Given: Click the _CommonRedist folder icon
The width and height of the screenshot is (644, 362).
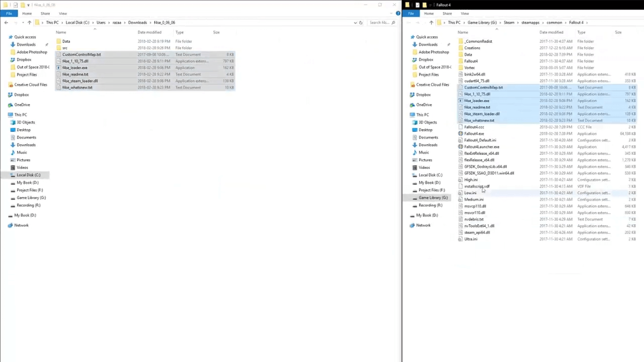Looking at the screenshot, I should [461, 41].
